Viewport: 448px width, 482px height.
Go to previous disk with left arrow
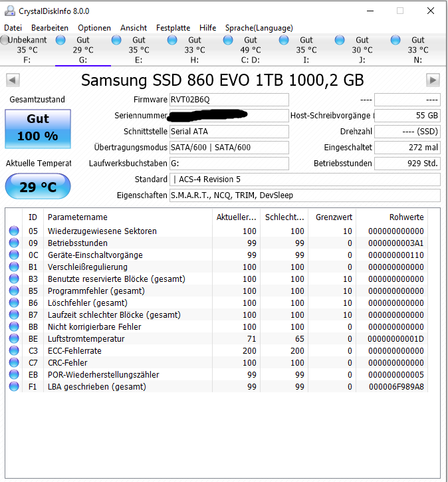[x=13, y=80]
